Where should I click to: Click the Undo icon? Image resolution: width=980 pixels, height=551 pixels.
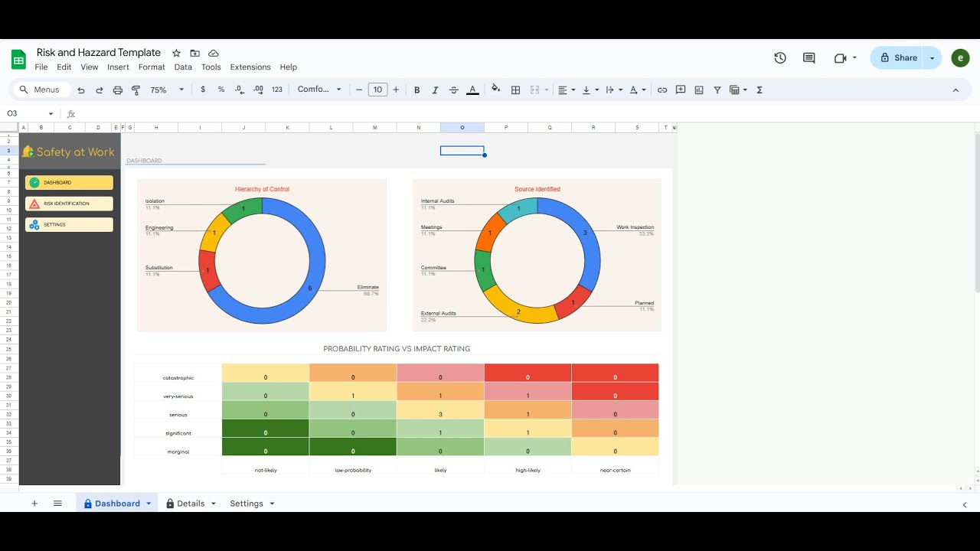(81, 90)
